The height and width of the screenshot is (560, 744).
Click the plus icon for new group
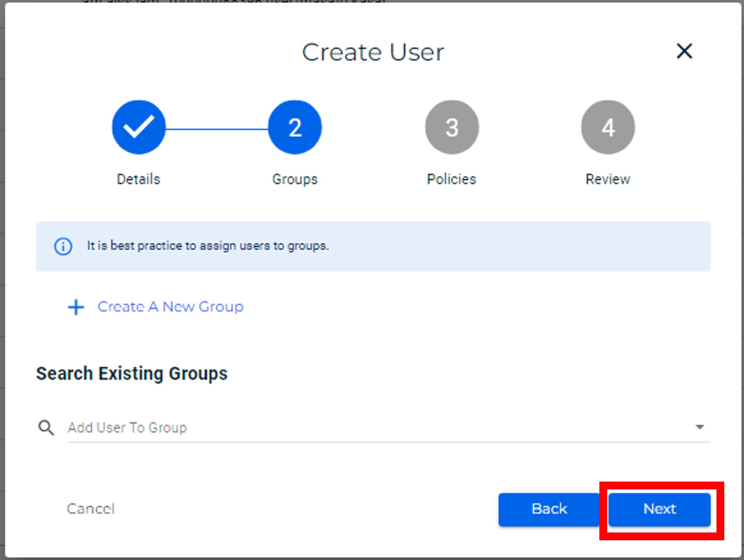coord(76,307)
